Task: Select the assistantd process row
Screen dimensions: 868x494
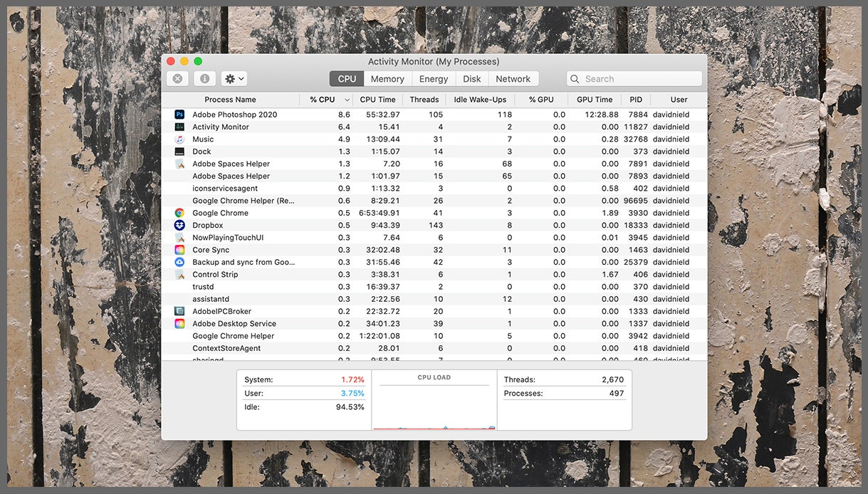Action: (434, 299)
